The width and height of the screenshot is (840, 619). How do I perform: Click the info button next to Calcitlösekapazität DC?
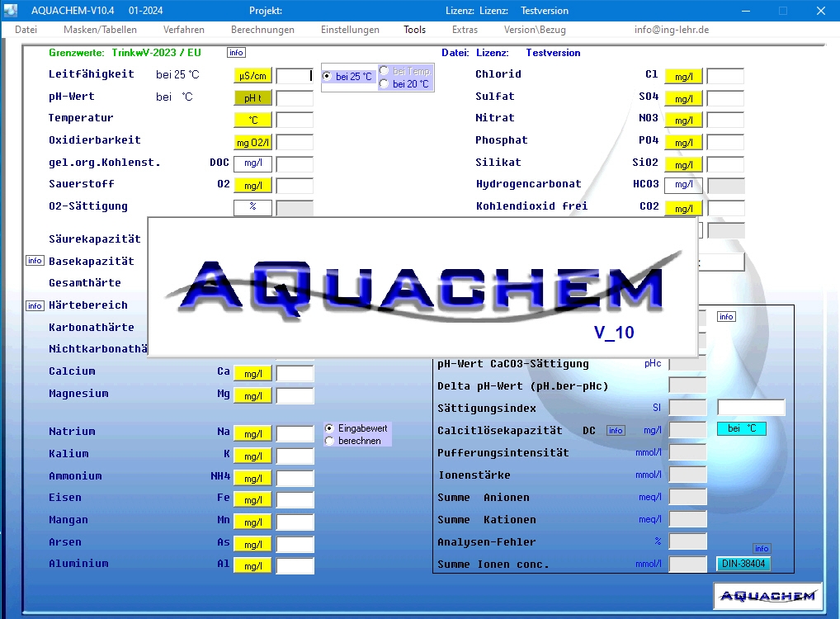616,430
